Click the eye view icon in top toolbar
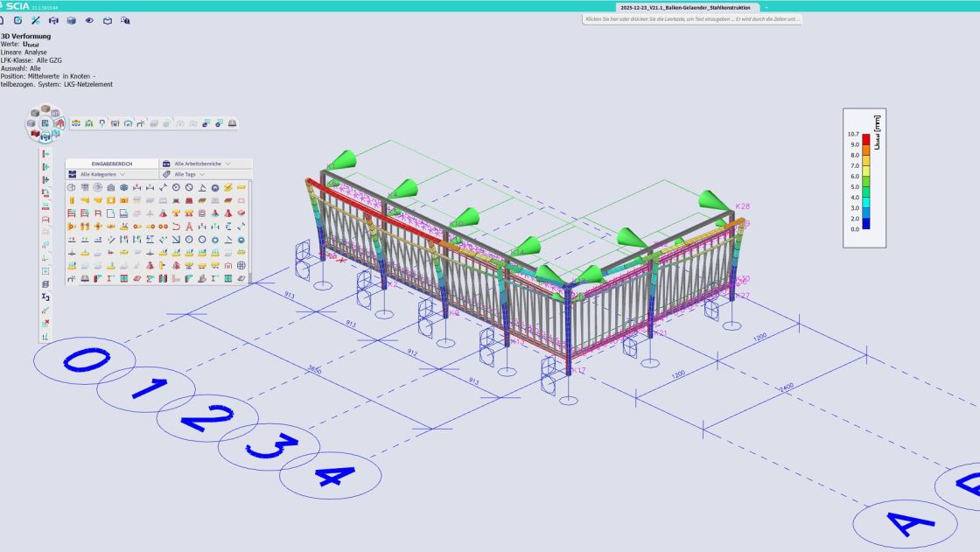The image size is (980, 552). tap(89, 20)
